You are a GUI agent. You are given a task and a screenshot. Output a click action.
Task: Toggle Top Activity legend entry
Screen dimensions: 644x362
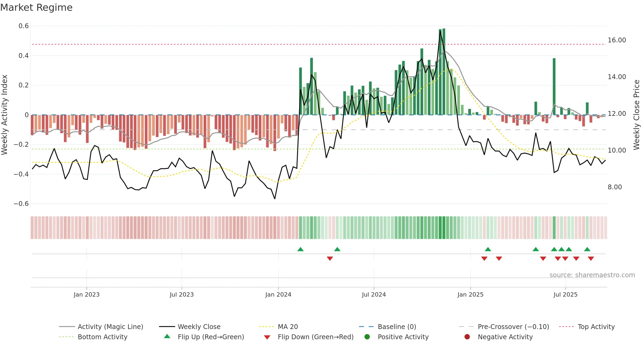click(587, 327)
